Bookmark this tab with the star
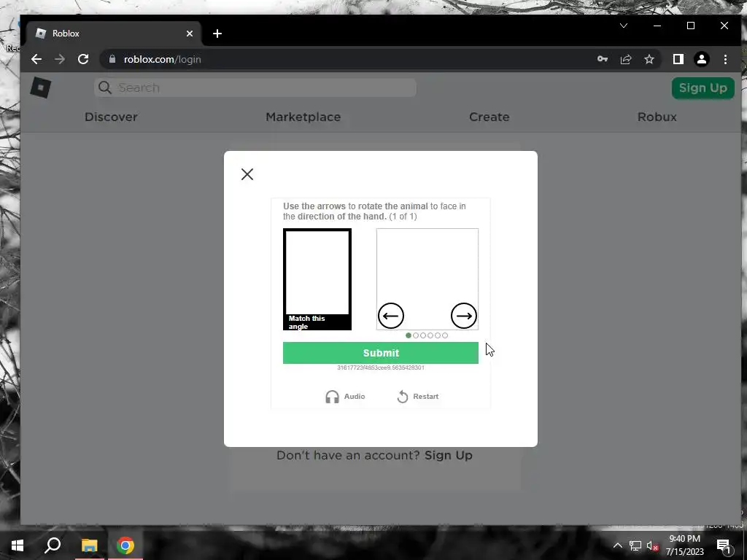Viewport: 747px width, 560px height. pos(649,59)
